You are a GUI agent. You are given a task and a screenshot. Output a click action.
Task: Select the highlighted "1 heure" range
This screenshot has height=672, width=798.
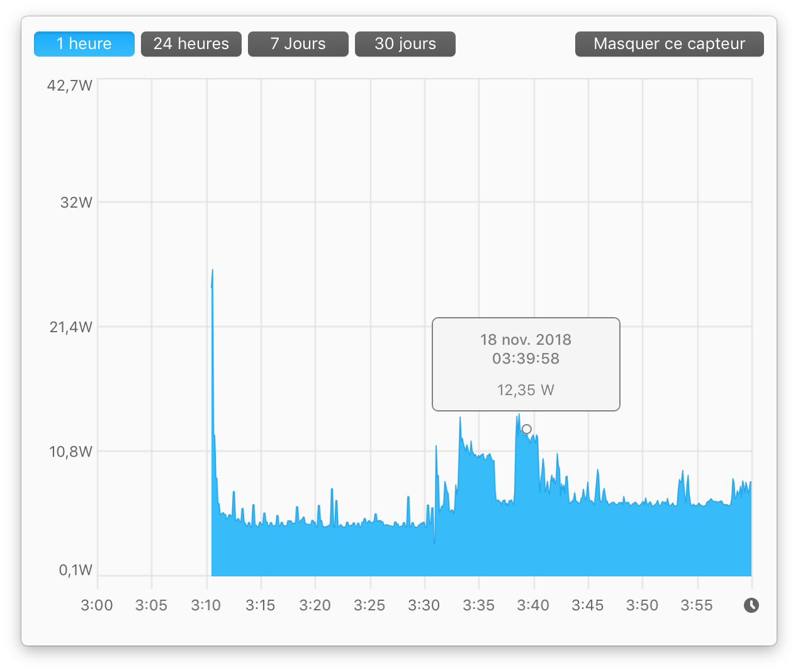click(84, 43)
